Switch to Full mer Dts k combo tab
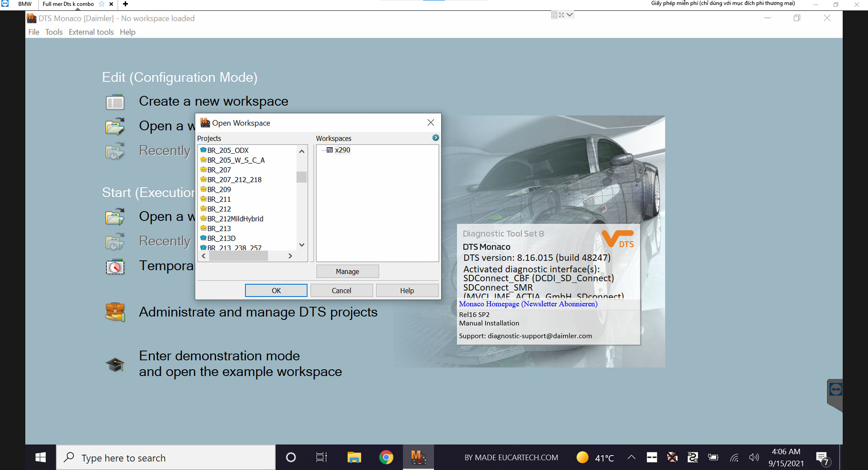The image size is (868, 470). click(68, 4)
